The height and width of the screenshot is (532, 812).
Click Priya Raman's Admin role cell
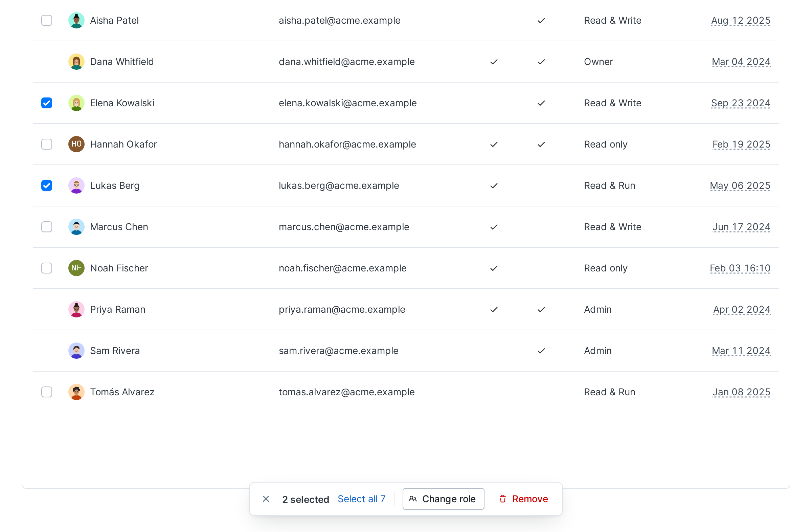click(598, 310)
